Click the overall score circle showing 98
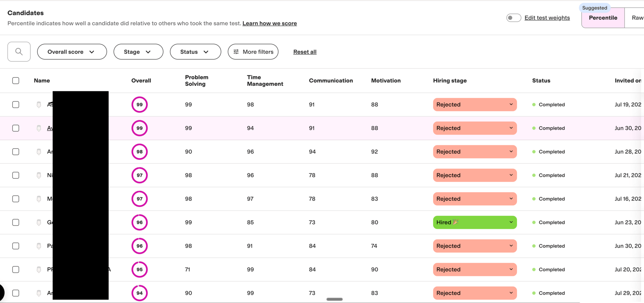The image size is (644, 303). 140,152
